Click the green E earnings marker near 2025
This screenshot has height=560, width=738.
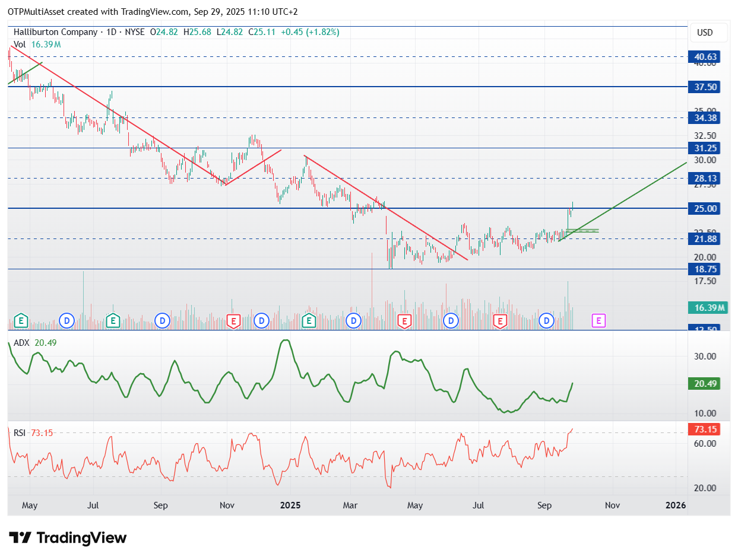coord(309,321)
